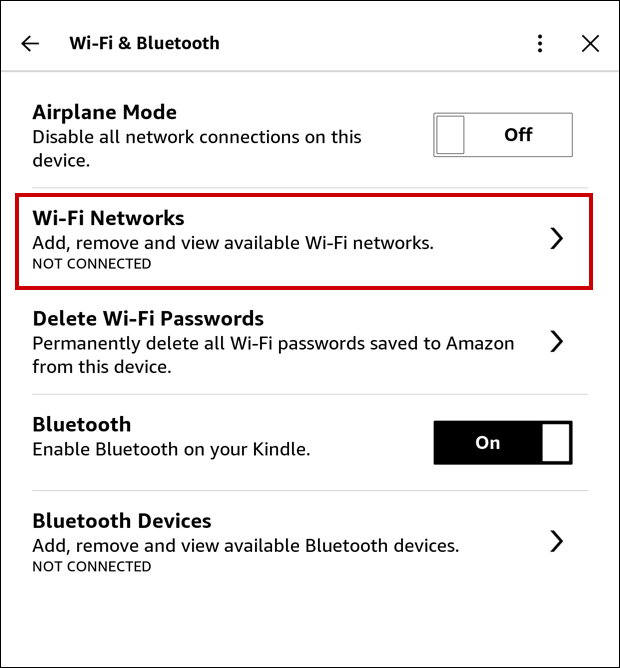Click the Wi-Fi Networks chevron arrow
This screenshot has height=668, width=620.
557,239
